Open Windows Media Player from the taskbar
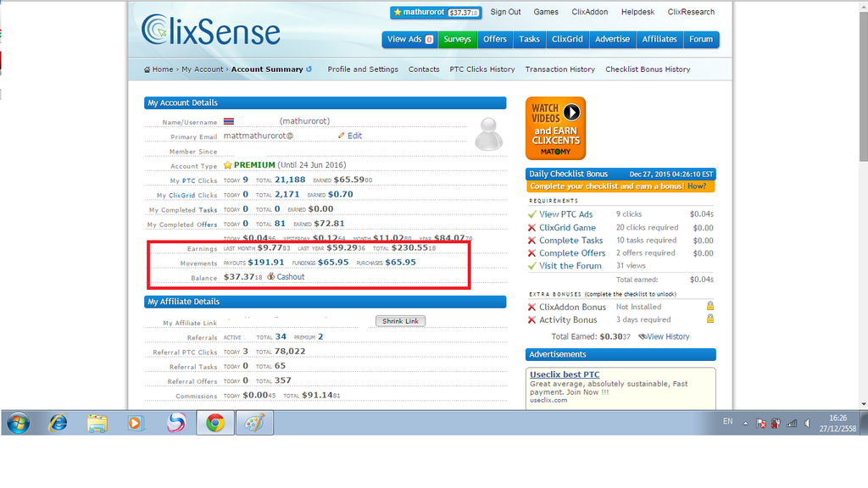This screenshot has height=488, width=868. [135, 424]
